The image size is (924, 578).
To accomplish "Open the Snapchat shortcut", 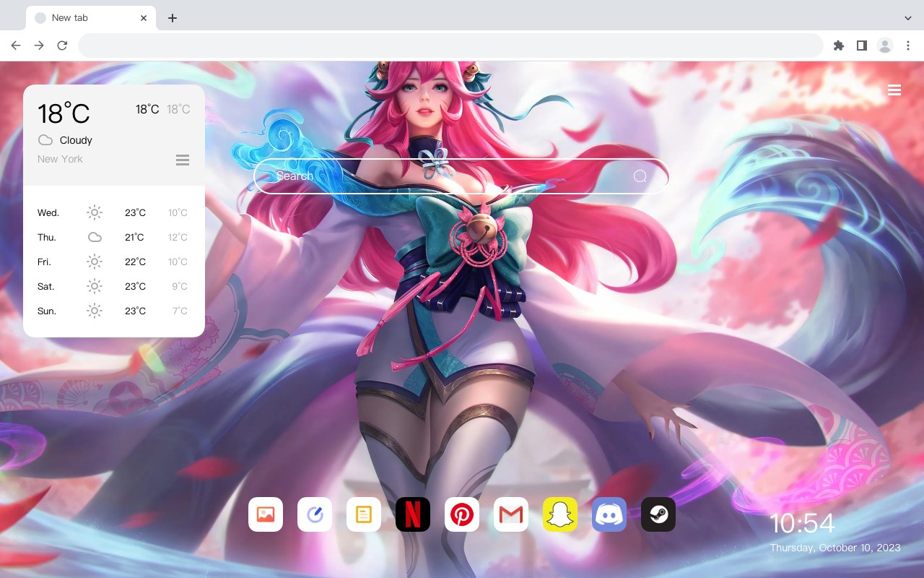I will 560,514.
